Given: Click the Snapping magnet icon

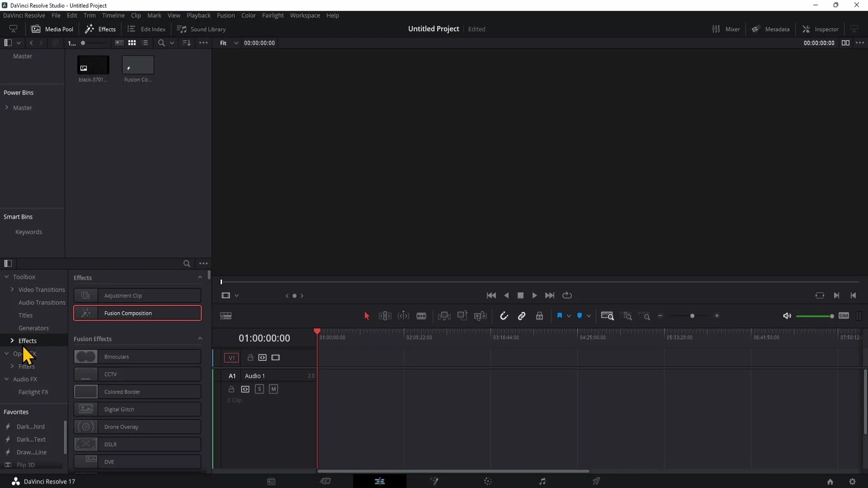Looking at the screenshot, I should pos(505,316).
